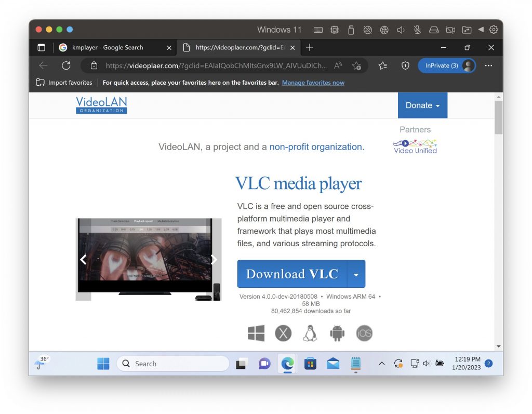Open a new browser tab
The image size is (532, 414).
(310, 47)
